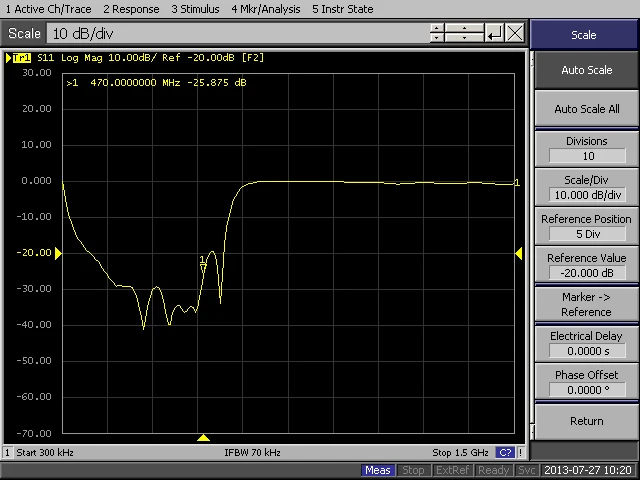Click the Scale entry field 10 dB/div

point(238,33)
